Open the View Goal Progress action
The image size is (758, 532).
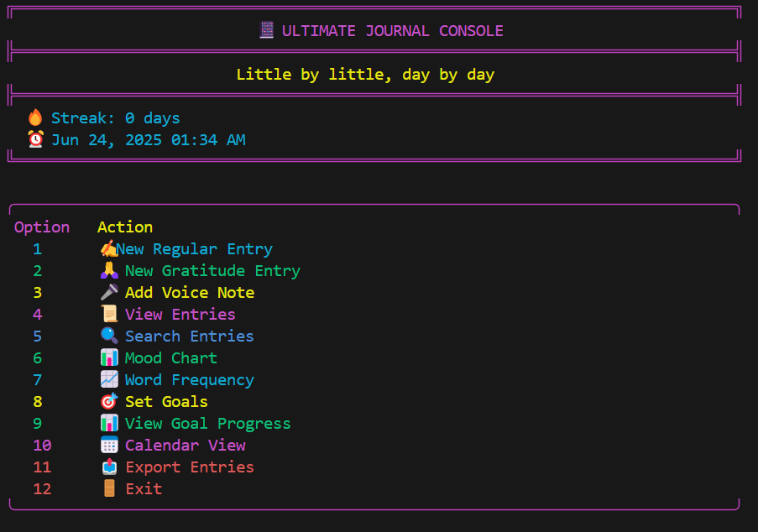point(208,424)
